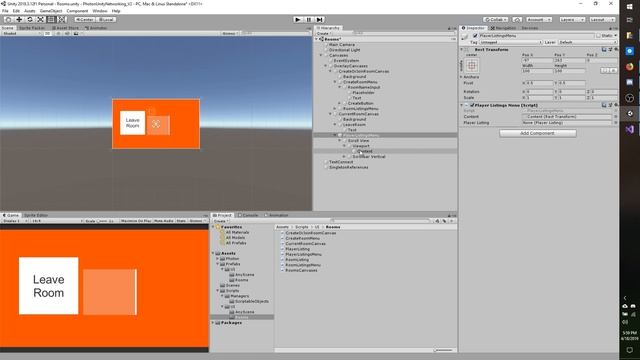
Task: Select Main Camera in the Hierarchy
Action: (x=342, y=44)
